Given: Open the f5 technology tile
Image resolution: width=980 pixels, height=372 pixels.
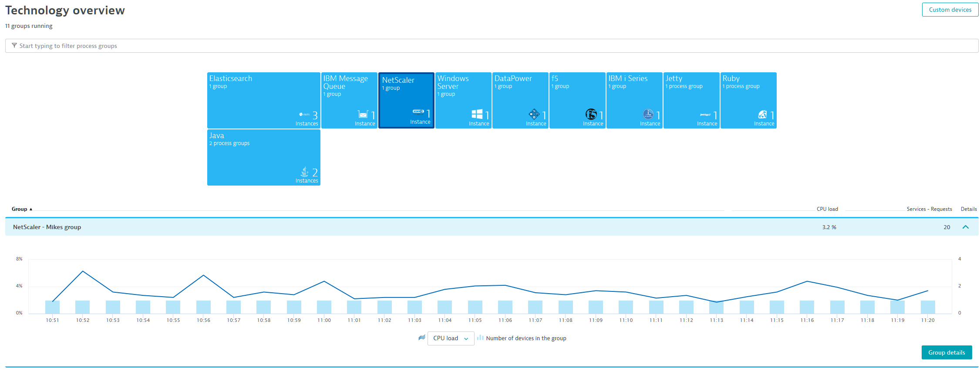Looking at the screenshot, I should [x=577, y=100].
